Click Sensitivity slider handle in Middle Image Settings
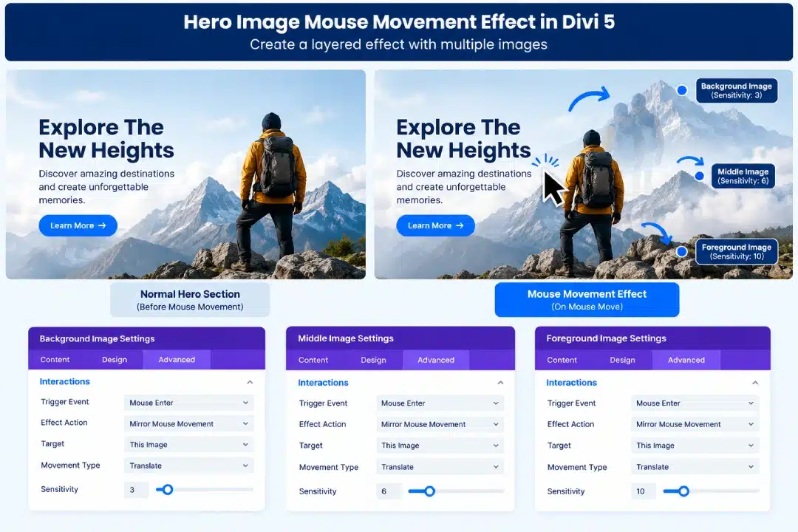This screenshot has height=532, width=798. pos(429,491)
